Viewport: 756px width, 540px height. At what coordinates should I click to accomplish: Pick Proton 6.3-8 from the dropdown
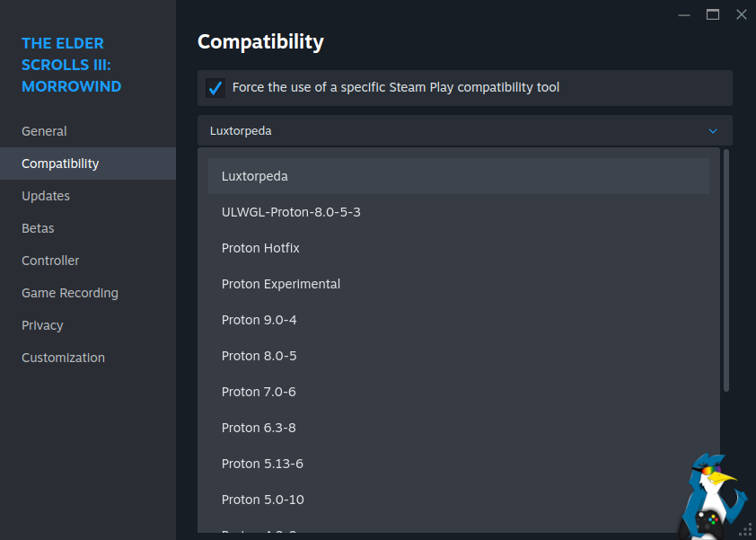(259, 428)
